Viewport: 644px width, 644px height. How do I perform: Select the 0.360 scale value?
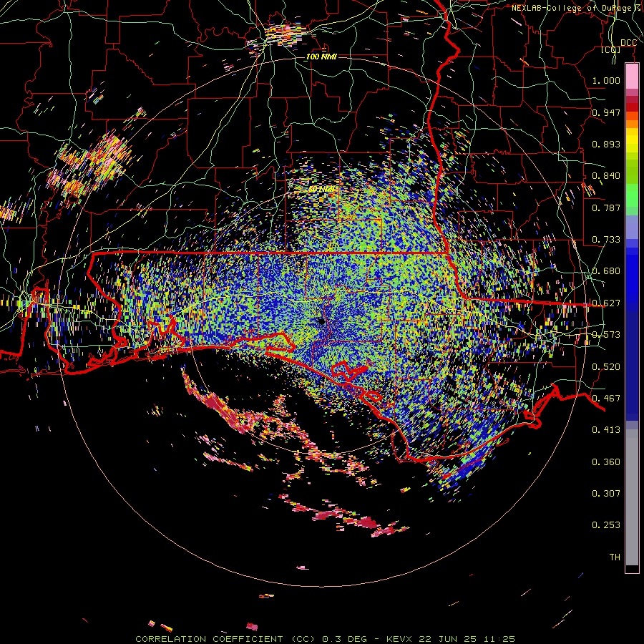click(606, 462)
